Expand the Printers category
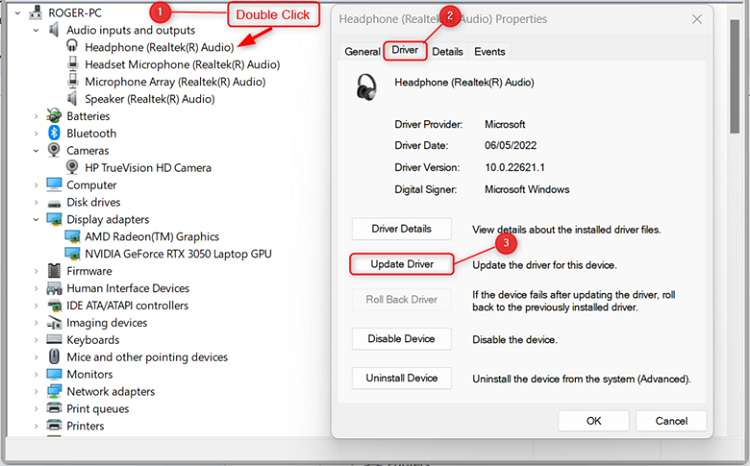 click(x=36, y=426)
